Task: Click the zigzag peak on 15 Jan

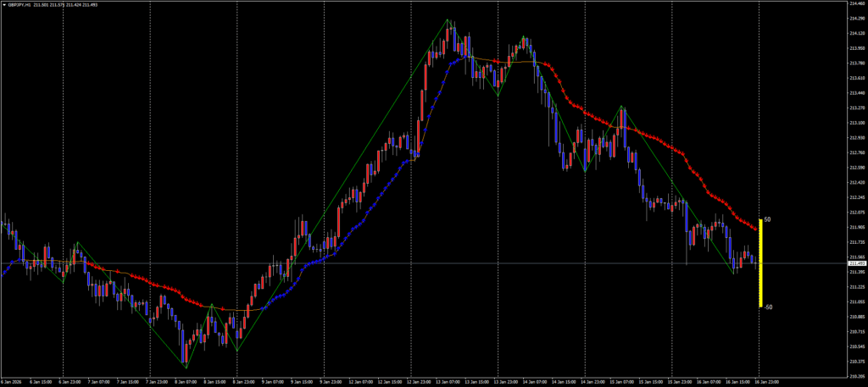Action: point(623,106)
